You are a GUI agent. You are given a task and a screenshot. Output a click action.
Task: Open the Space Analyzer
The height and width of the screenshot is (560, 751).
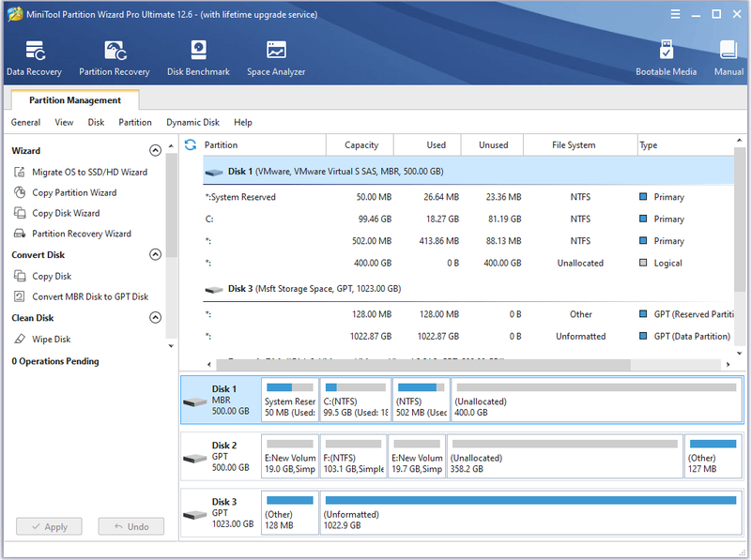pyautogui.click(x=276, y=58)
